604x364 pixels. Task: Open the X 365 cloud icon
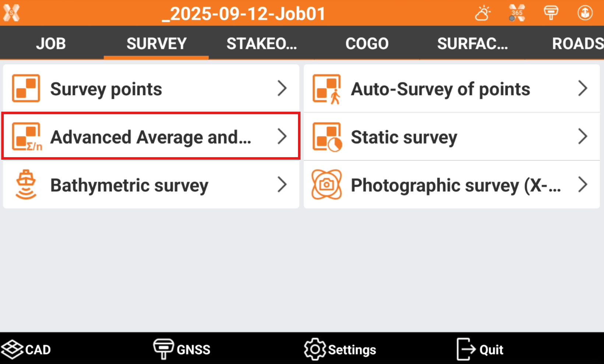coord(517,13)
